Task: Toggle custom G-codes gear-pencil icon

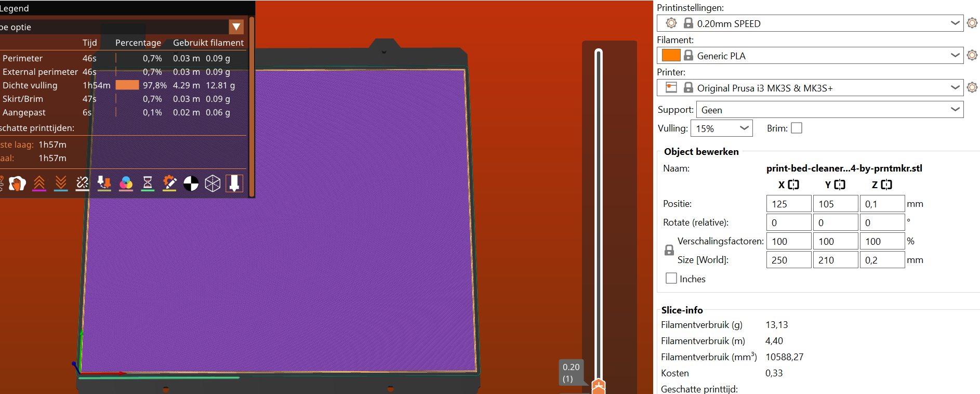Action: (169, 183)
